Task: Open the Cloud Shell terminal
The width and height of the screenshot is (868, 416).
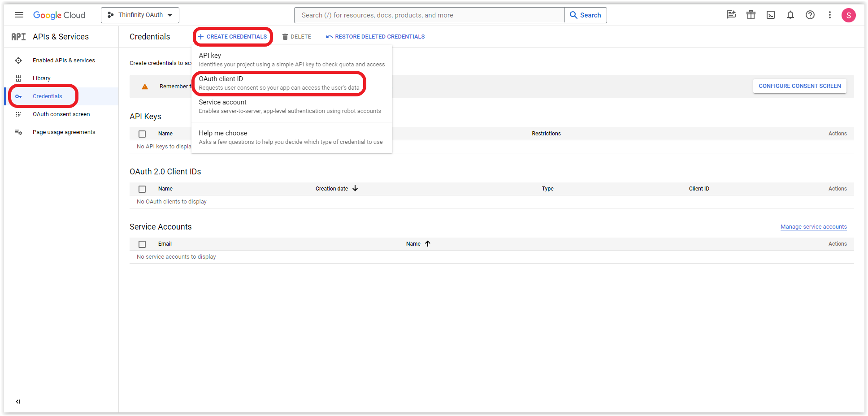Action: (x=771, y=15)
